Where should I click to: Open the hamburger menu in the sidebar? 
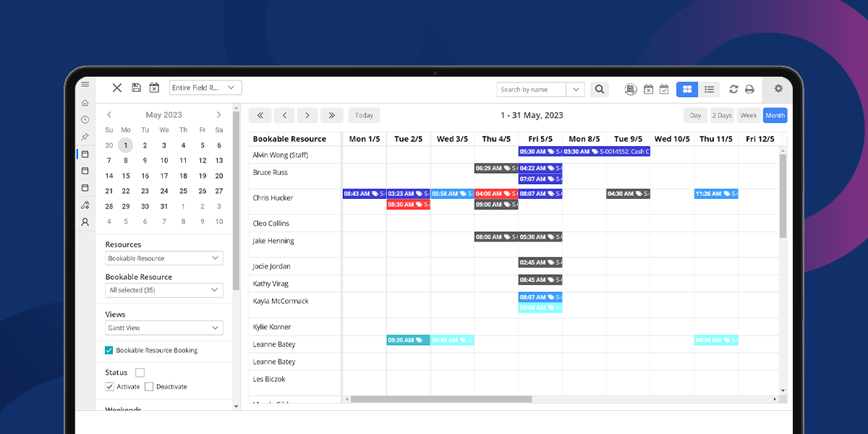85,85
